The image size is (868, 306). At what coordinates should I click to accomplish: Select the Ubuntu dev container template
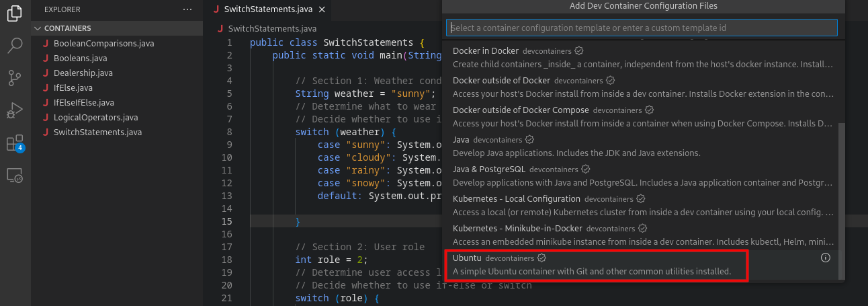(640, 264)
